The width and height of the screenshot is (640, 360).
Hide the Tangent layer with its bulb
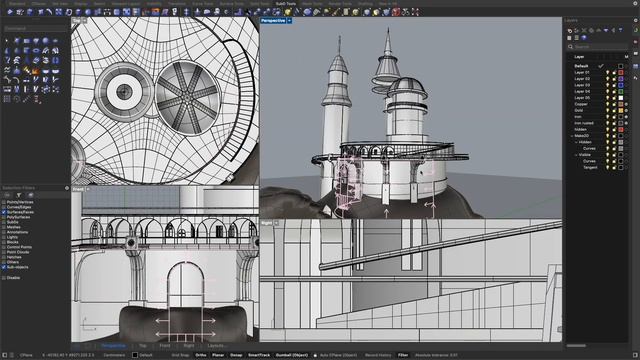pyautogui.click(x=607, y=167)
